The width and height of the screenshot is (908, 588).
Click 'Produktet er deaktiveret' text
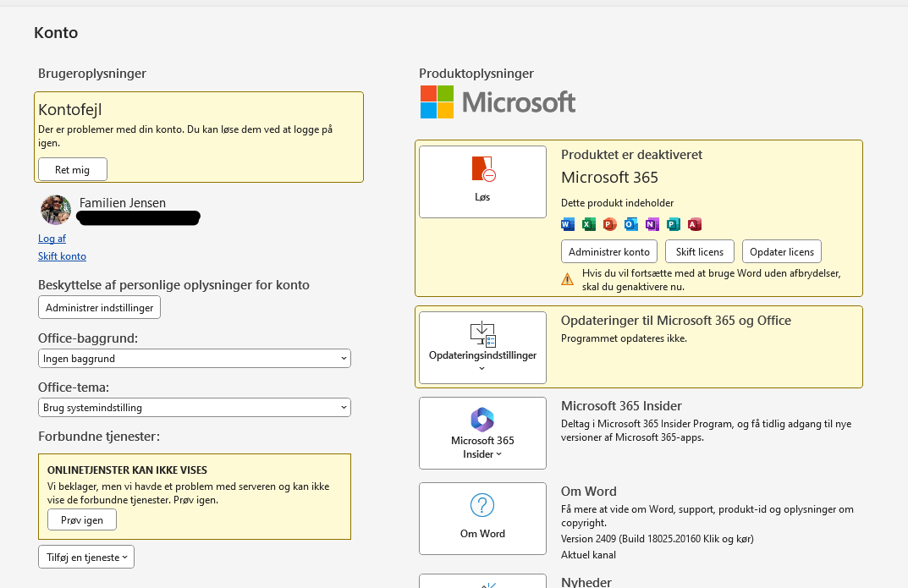[631, 155]
